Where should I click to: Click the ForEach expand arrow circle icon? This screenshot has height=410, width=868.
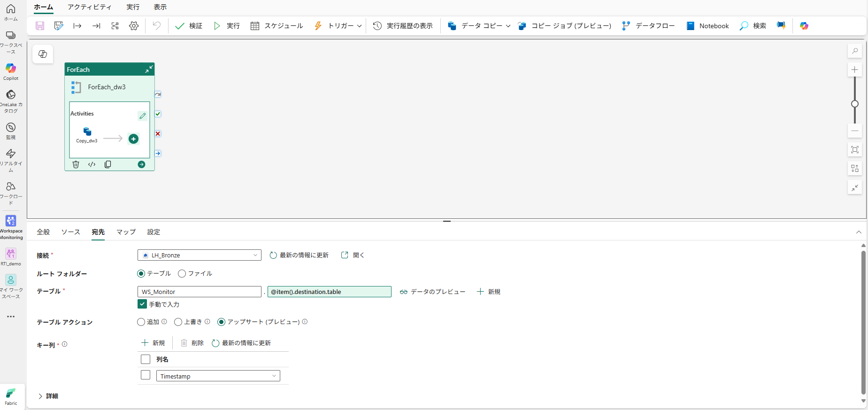(x=141, y=164)
